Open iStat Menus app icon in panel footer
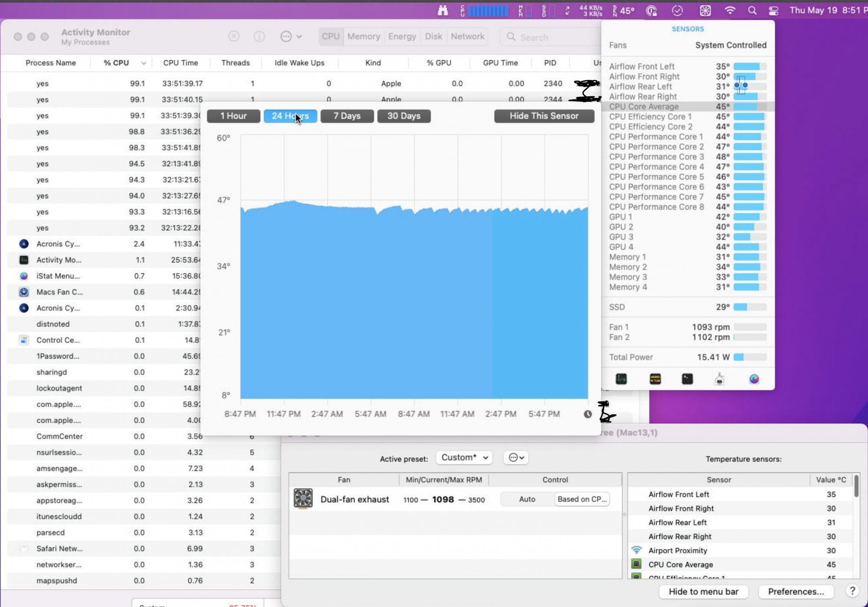Screen dimensions: 868x607 coord(754,379)
